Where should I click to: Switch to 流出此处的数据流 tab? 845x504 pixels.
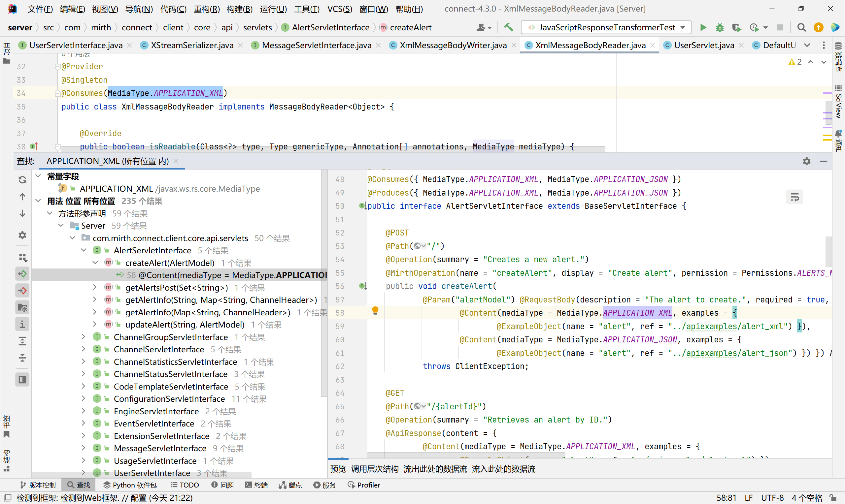435,469
